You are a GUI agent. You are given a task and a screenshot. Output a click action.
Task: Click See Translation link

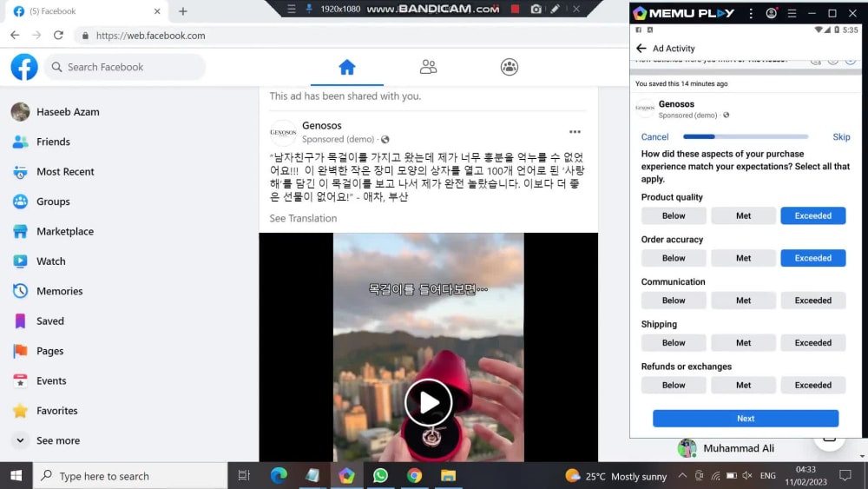[303, 218]
